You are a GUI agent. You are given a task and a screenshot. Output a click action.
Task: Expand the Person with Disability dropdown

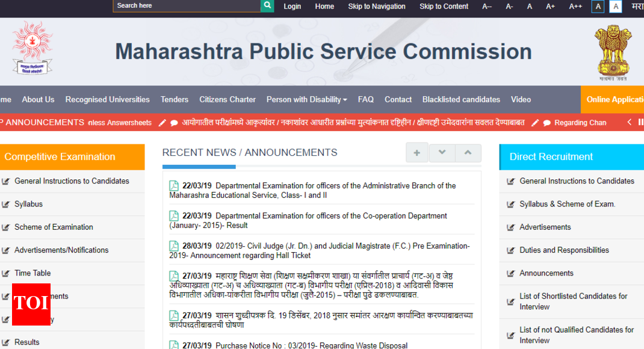click(307, 99)
